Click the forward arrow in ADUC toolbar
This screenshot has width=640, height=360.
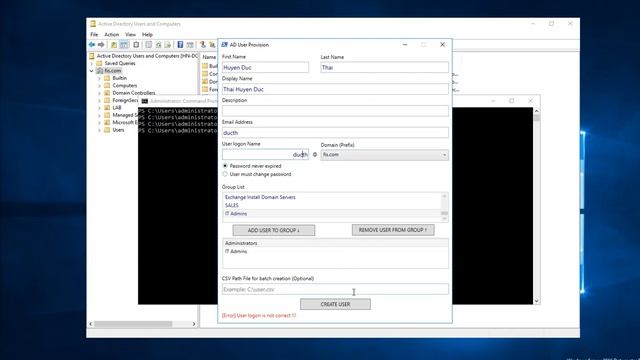pyautogui.click(x=101, y=44)
